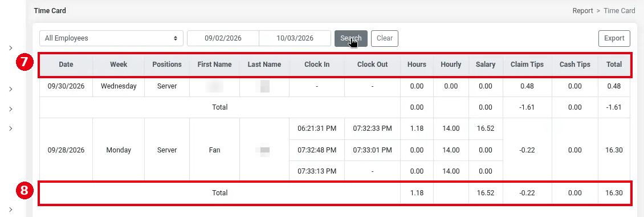Viewport: 644px width, 217px height.
Task: Select hourly 14.00 for 07:32:48 PM entry
Action: click(x=451, y=150)
